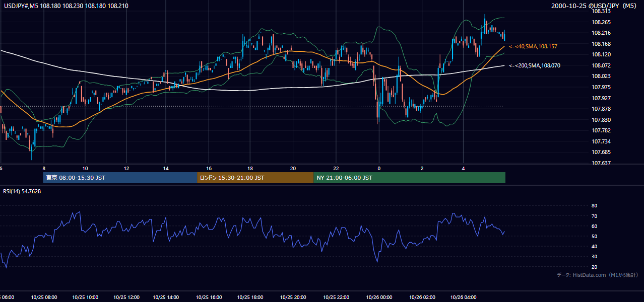This screenshot has height=302, width=644.
Task: Click hour marker 20 below the price chart
Action: [292, 169]
